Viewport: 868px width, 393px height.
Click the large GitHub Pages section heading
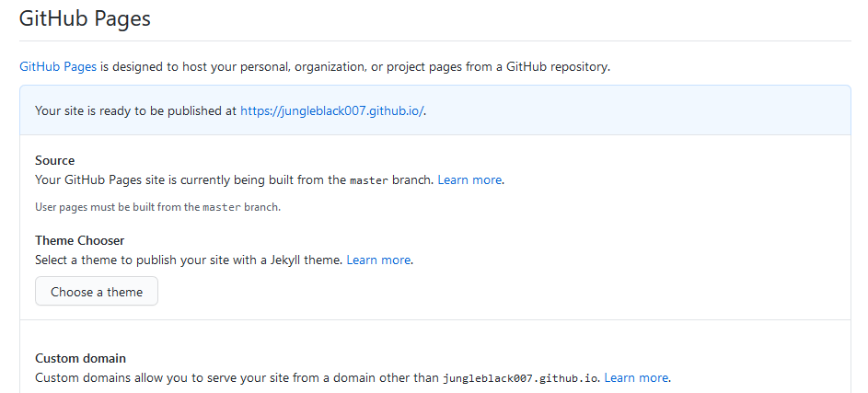pos(85,17)
